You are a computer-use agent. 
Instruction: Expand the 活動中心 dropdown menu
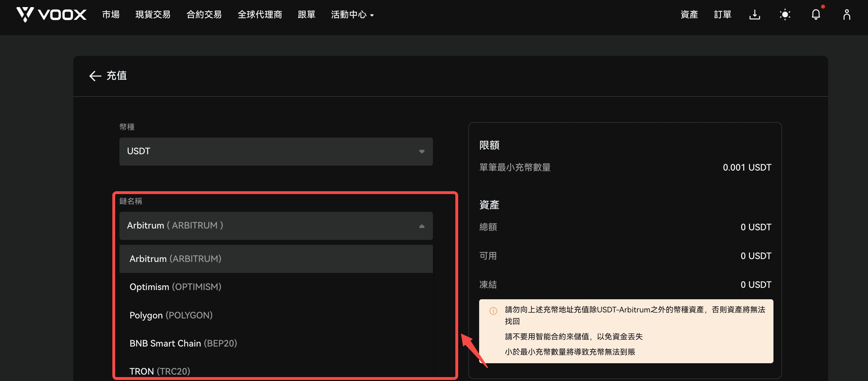click(x=352, y=15)
